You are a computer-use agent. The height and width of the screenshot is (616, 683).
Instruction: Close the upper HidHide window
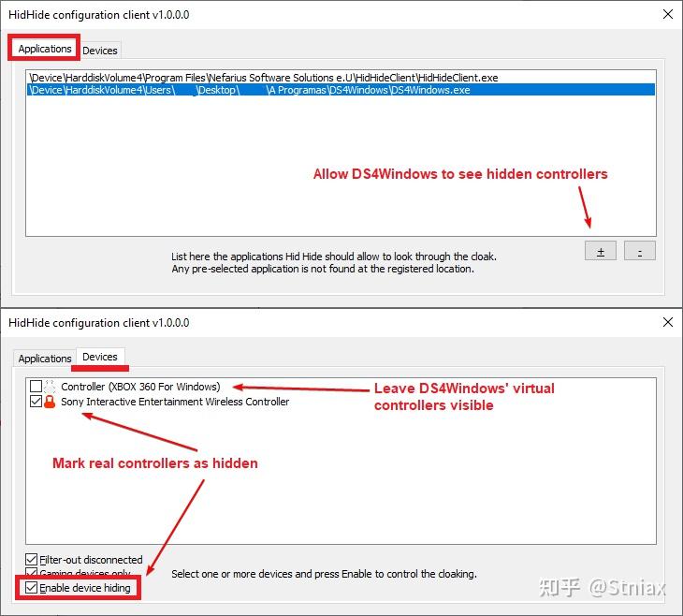coord(668,14)
